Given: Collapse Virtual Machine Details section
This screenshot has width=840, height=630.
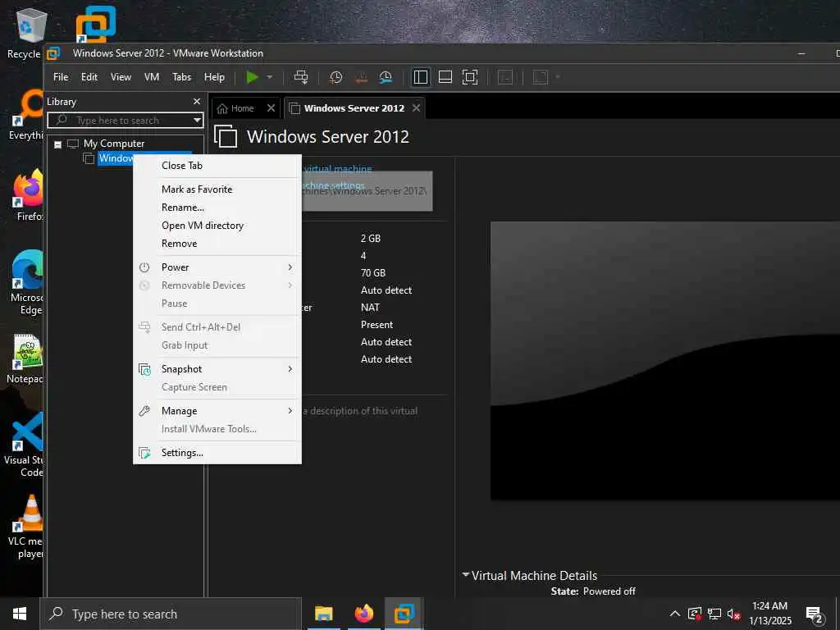Looking at the screenshot, I should click(466, 575).
